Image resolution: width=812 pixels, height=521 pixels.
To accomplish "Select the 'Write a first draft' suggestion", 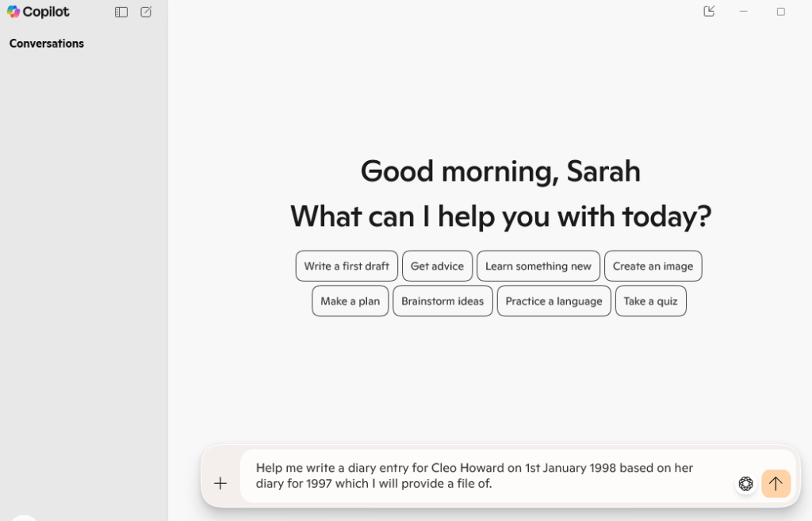I will point(347,266).
